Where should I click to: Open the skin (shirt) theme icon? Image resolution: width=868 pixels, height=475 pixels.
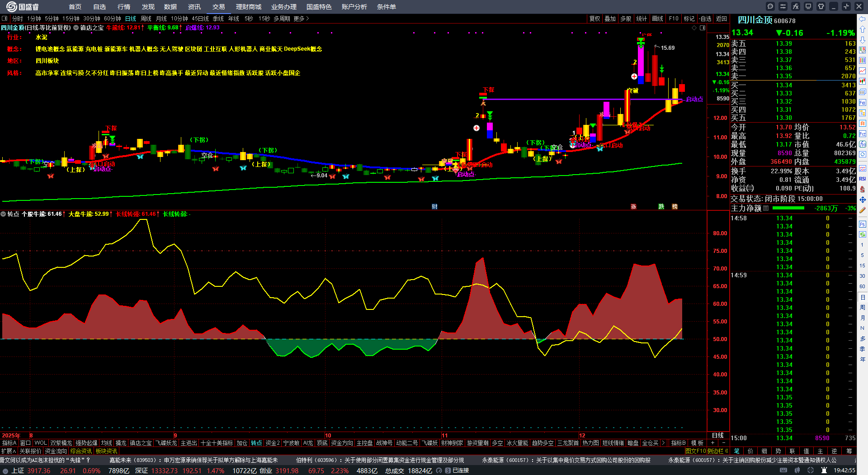click(x=821, y=6)
